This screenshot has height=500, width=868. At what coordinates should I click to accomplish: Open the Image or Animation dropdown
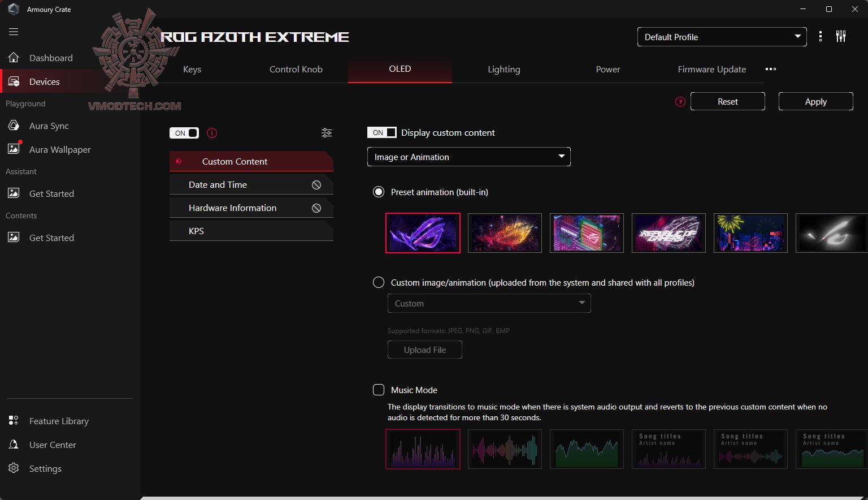(469, 157)
